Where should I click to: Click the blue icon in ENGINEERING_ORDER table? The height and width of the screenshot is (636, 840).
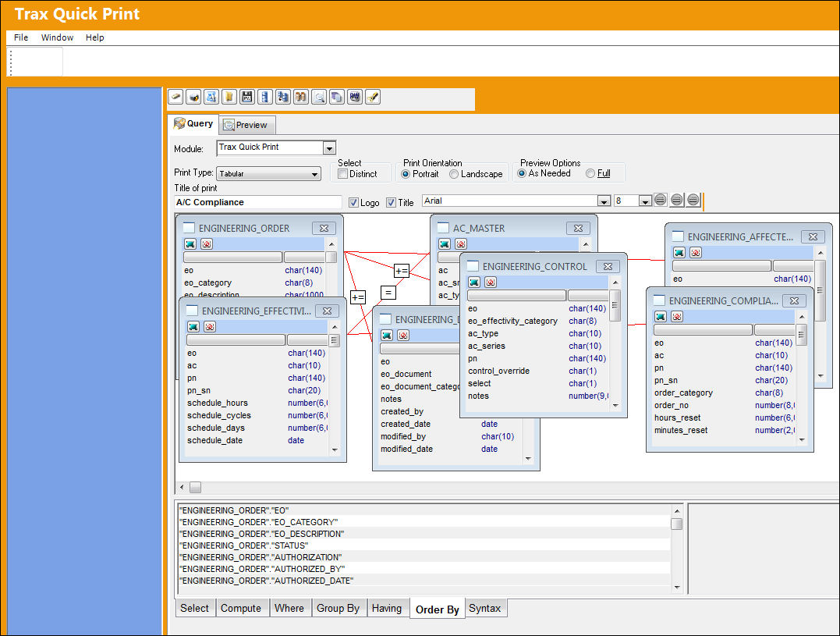coord(190,243)
